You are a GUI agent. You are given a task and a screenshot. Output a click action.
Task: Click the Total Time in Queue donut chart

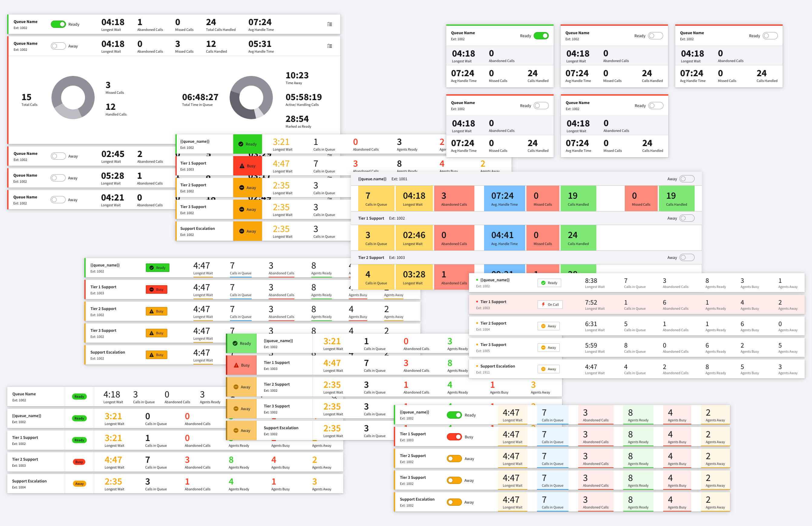coord(251,98)
